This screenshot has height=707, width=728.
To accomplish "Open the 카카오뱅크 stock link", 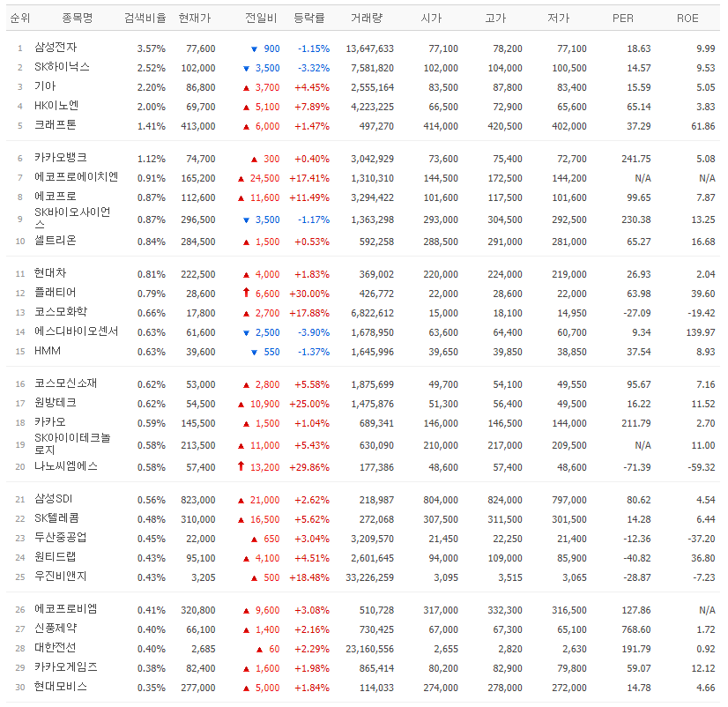I will (60, 158).
